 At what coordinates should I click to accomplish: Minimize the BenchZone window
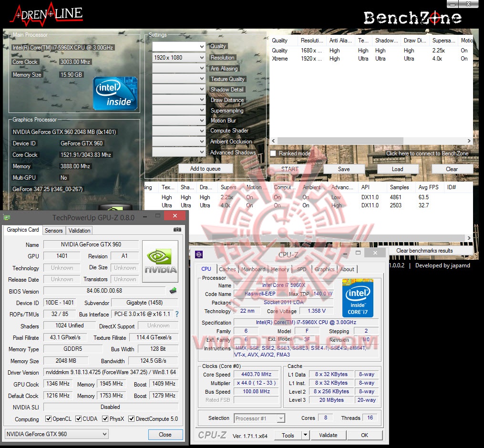tap(453, 4)
